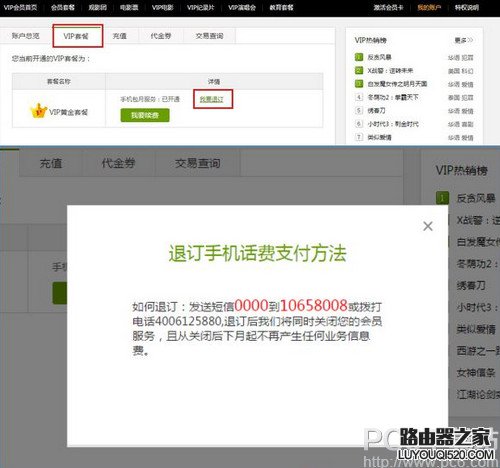Click rank badge 1 beside 反贪风暴 in upper list
The height and width of the screenshot is (468, 500).
point(359,57)
